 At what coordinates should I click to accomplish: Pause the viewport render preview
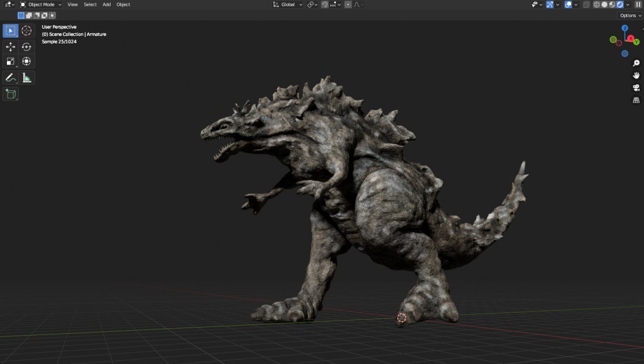638,4
